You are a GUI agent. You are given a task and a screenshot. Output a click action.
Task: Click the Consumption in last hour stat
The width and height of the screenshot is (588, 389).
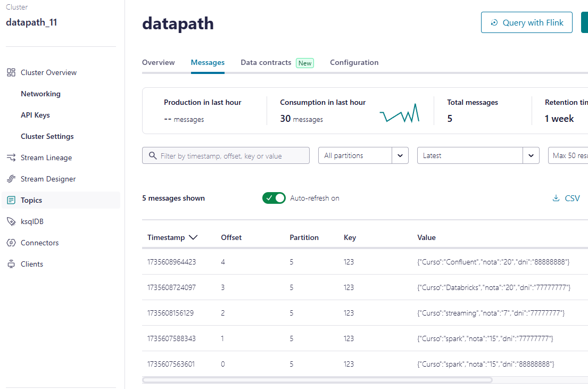(323, 111)
